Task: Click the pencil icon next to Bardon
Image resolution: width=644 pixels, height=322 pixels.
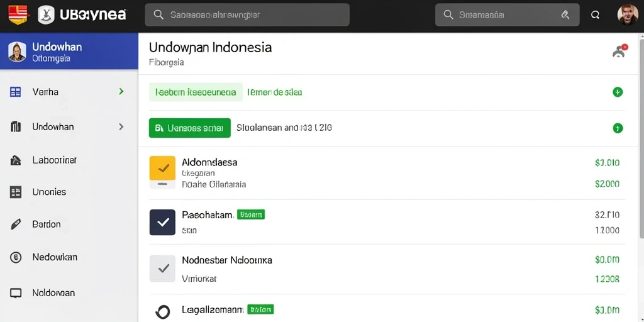Action: [15, 225]
